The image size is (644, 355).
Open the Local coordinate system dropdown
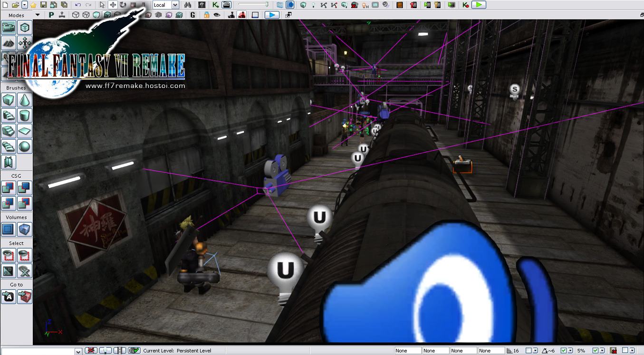174,5
